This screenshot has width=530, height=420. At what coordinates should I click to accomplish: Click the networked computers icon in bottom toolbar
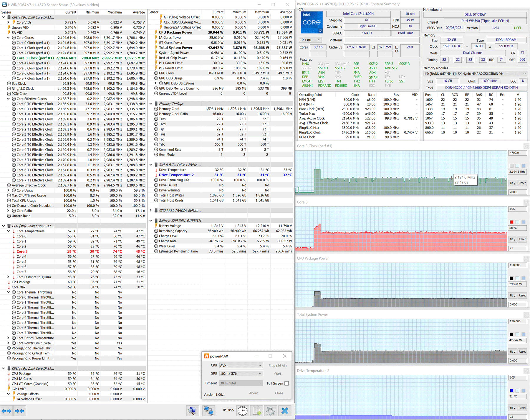click(209, 411)
